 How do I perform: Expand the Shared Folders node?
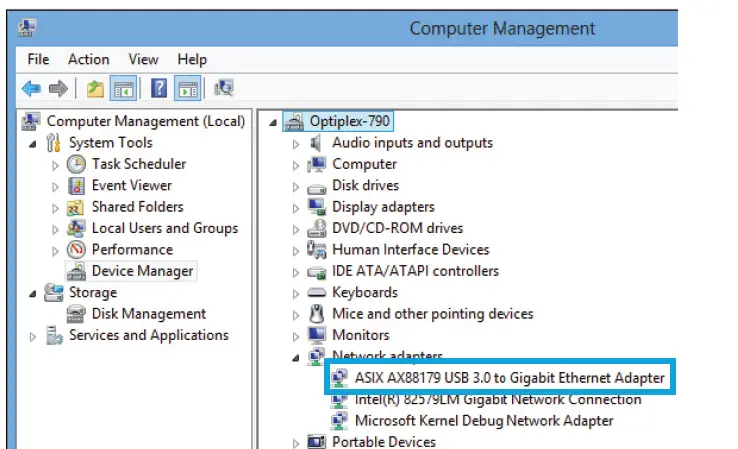pos(55,208)
